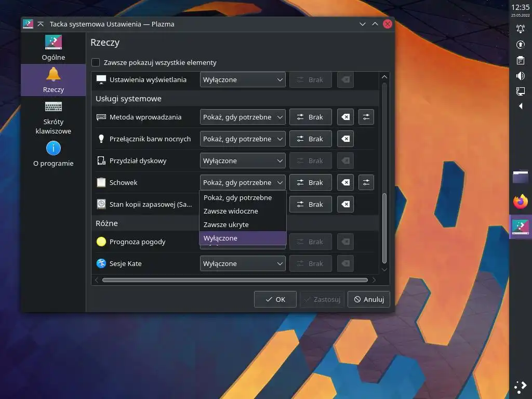
Task: Enable Zawsze pokazuj wszystkie elementy checkbox
Action: tap(96, 62)
